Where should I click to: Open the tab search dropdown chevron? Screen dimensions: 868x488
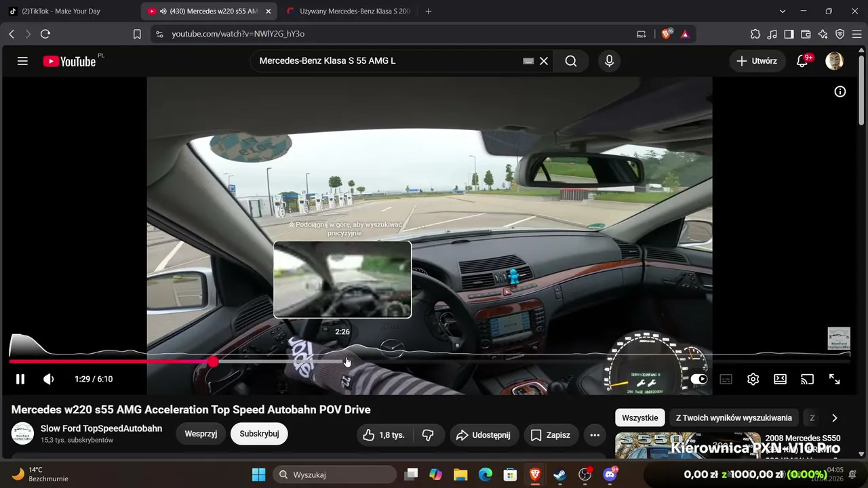tap(783, 12)
